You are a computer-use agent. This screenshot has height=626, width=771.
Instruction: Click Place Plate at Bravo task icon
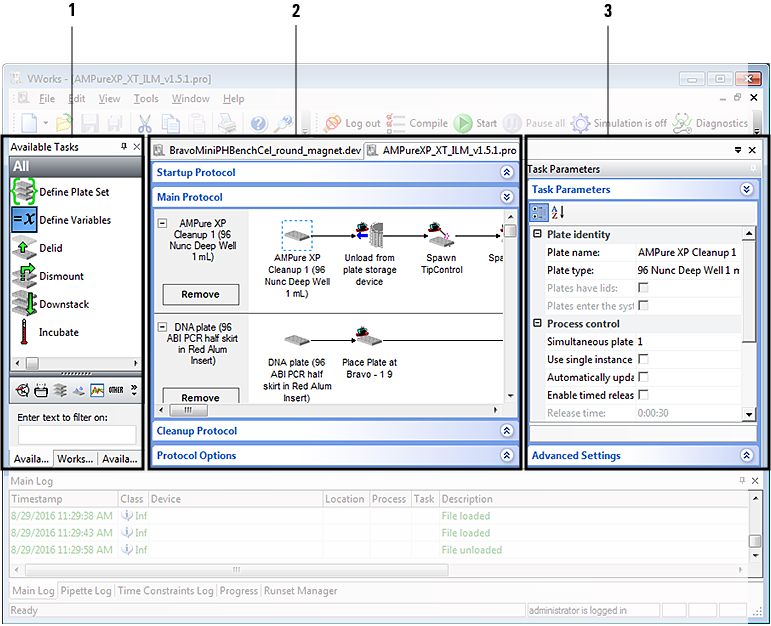coord(369,337)
